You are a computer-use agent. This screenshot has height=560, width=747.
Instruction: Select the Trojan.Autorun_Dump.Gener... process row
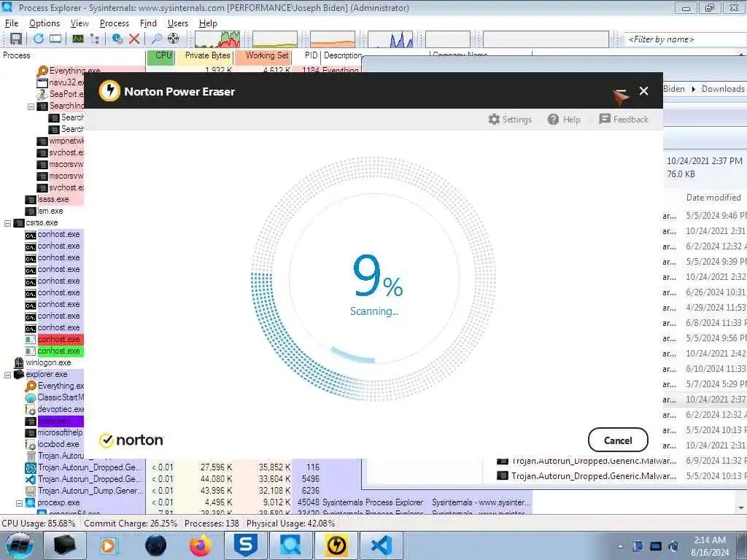pyautogui.click(x=90, y=491)
